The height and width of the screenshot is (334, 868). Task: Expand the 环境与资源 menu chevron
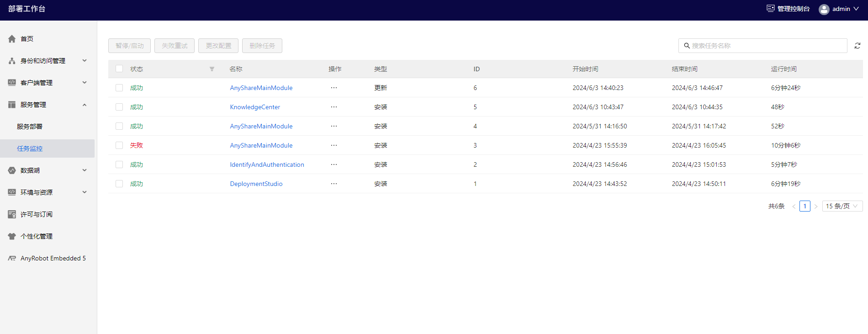tap(85, 192)
